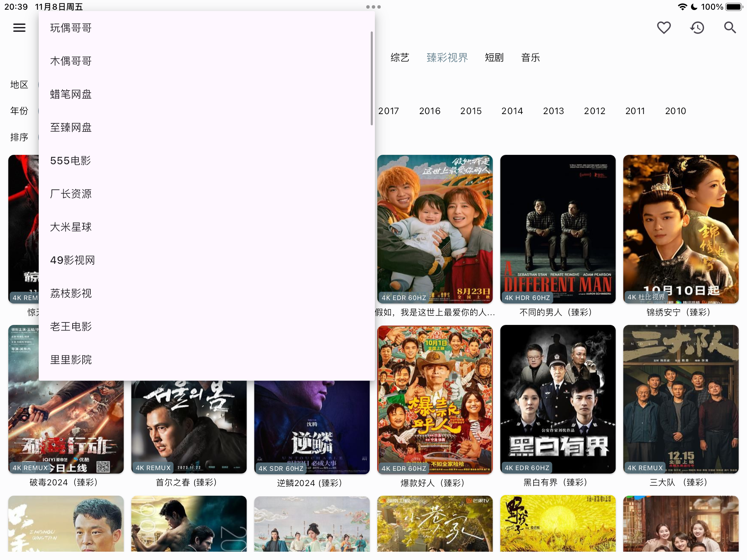The width and height of the screenshot is (747, 560).
Task: Filter by year 2015
Action: point(471,111)
